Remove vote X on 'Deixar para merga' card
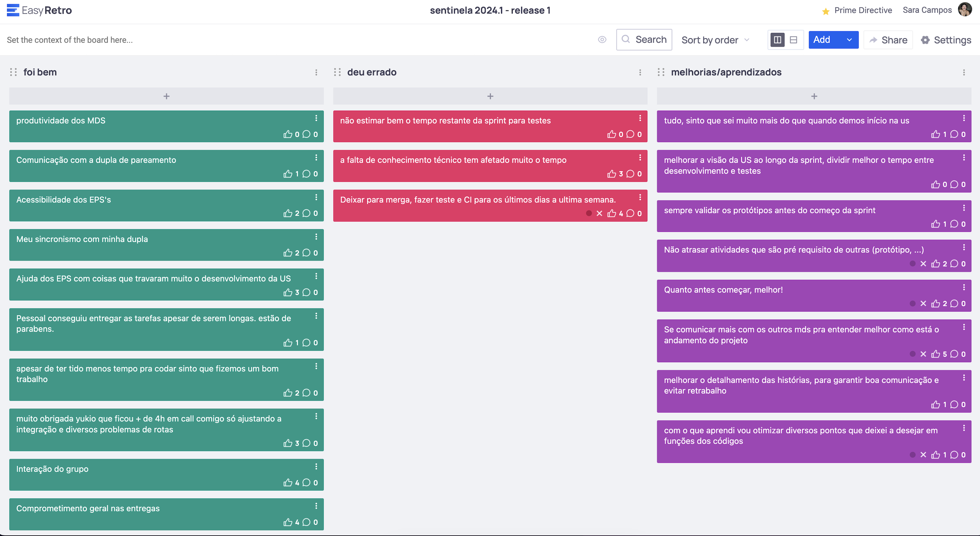980x536 pixels. (599, 213)
